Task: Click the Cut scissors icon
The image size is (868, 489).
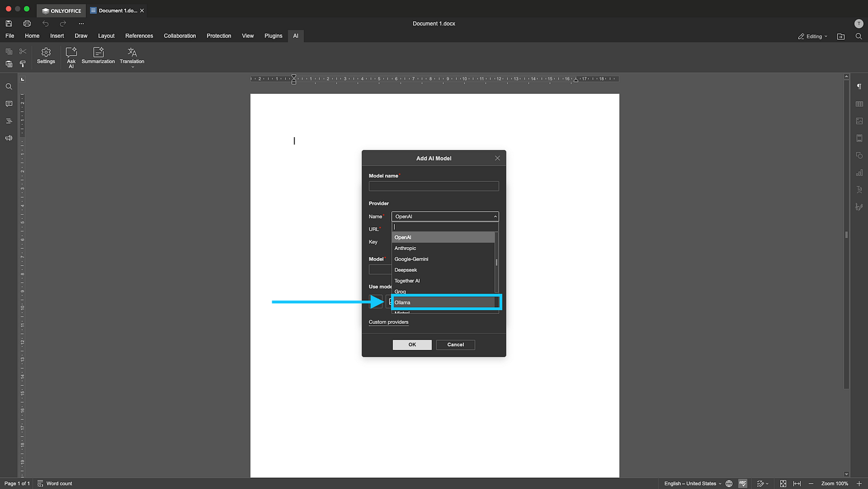Action: 23,52
